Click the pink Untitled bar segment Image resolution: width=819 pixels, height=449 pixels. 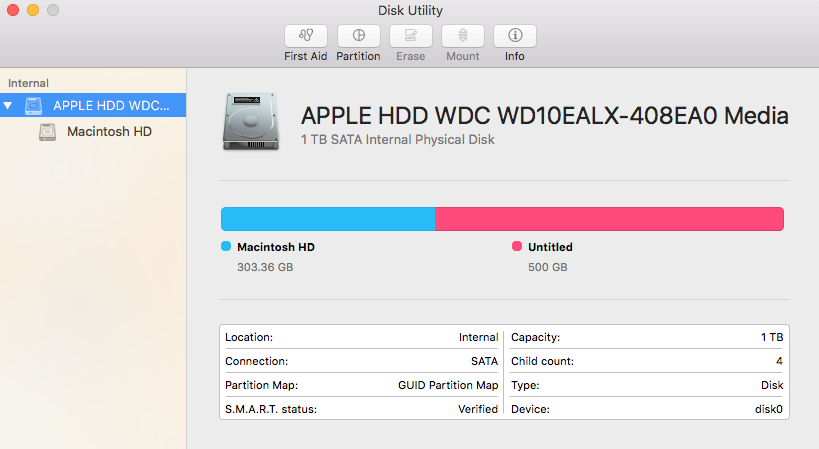[x=610, y=219]
